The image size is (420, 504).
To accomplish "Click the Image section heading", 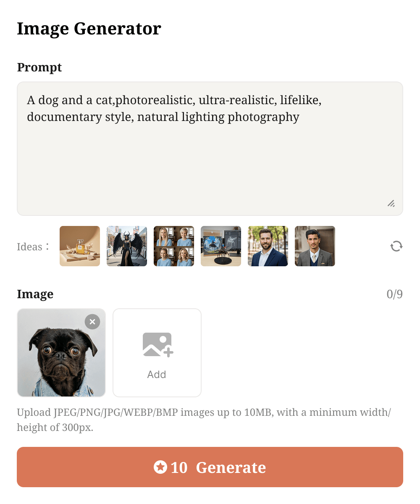I will (x=35, y=294).
